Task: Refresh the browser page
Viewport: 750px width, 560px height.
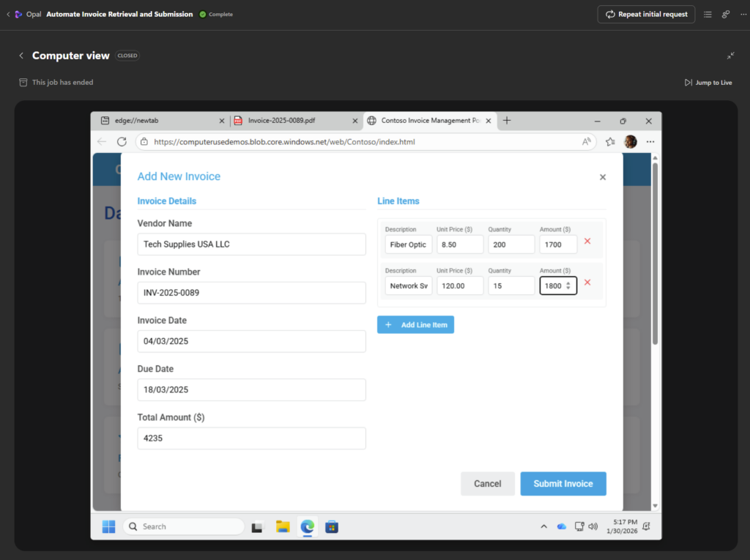Action: pyautogui.click(x=122, y=141)
